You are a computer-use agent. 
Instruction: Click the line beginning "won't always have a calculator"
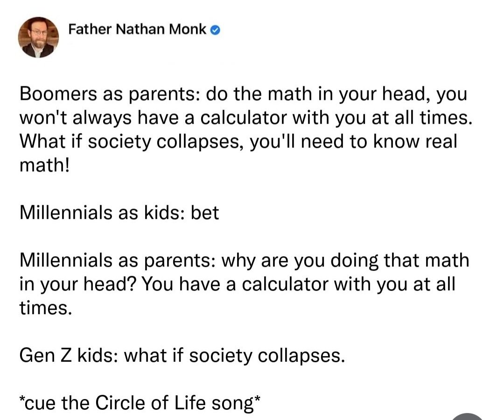tap(246, 118)
